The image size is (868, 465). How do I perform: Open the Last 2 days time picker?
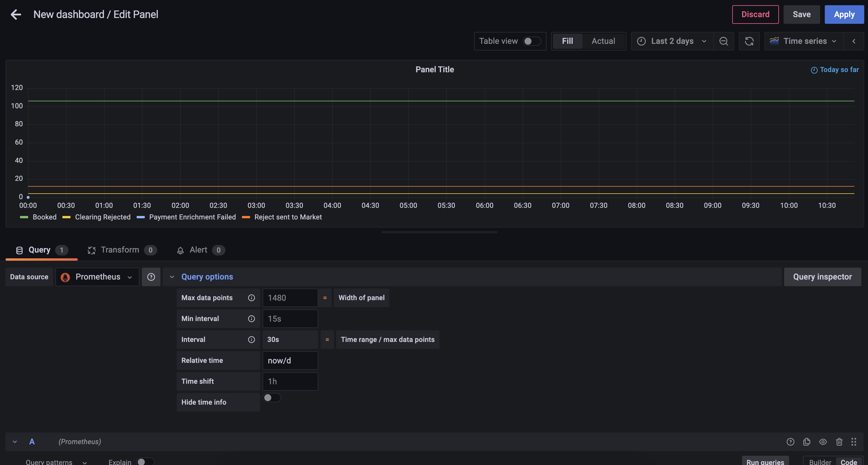[672, 41]
